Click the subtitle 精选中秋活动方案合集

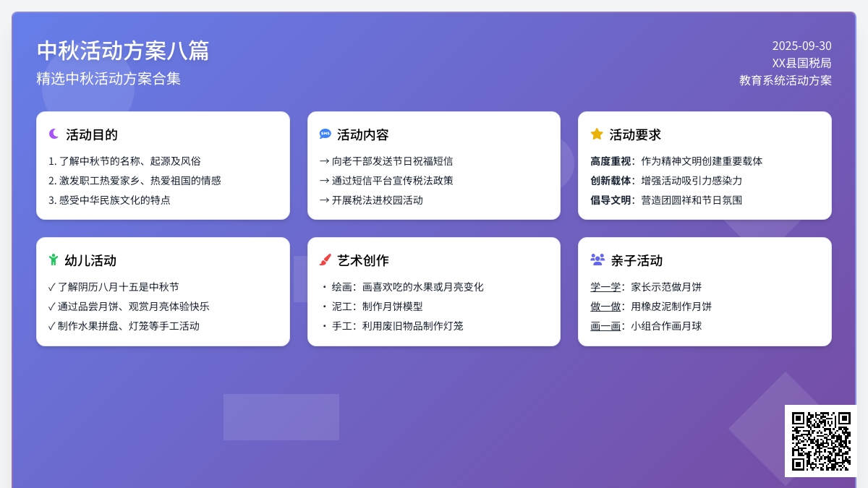[x=109, y=78]
